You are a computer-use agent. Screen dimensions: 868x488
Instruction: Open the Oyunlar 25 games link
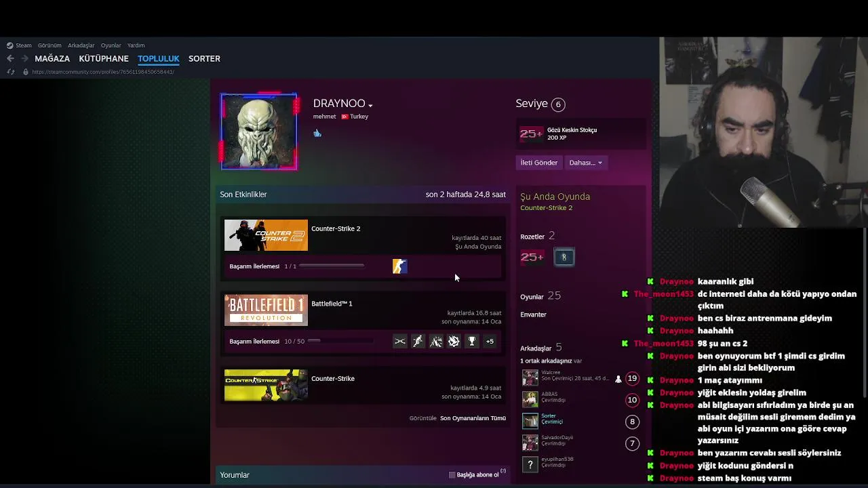click(x=540, y=296)
